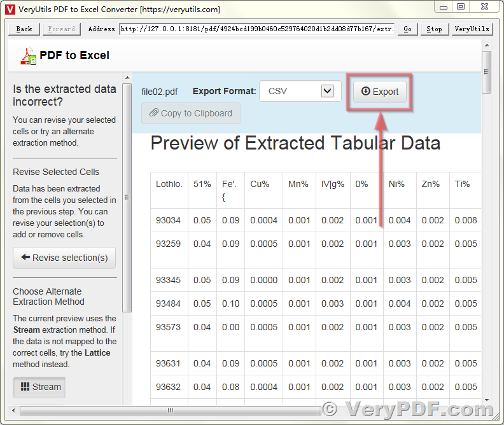Click the Forward navigation button
Viewport: 504px width, 425px height.
pos(61,29)
